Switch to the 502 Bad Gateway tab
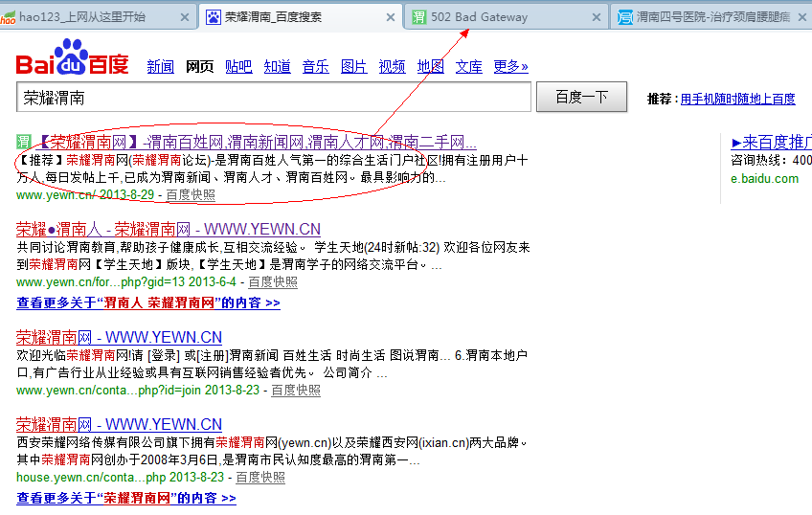 click(507, 17)
